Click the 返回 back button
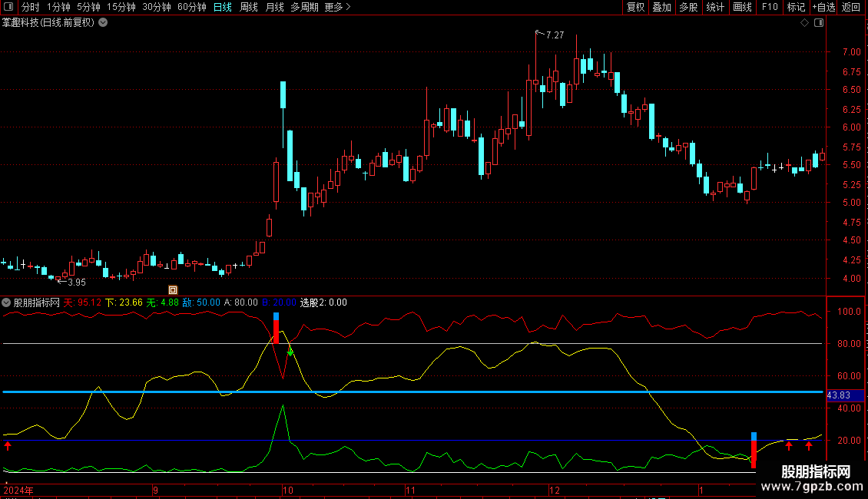The height and width of the screenshot is (499, 868). [x=851, y=7]
